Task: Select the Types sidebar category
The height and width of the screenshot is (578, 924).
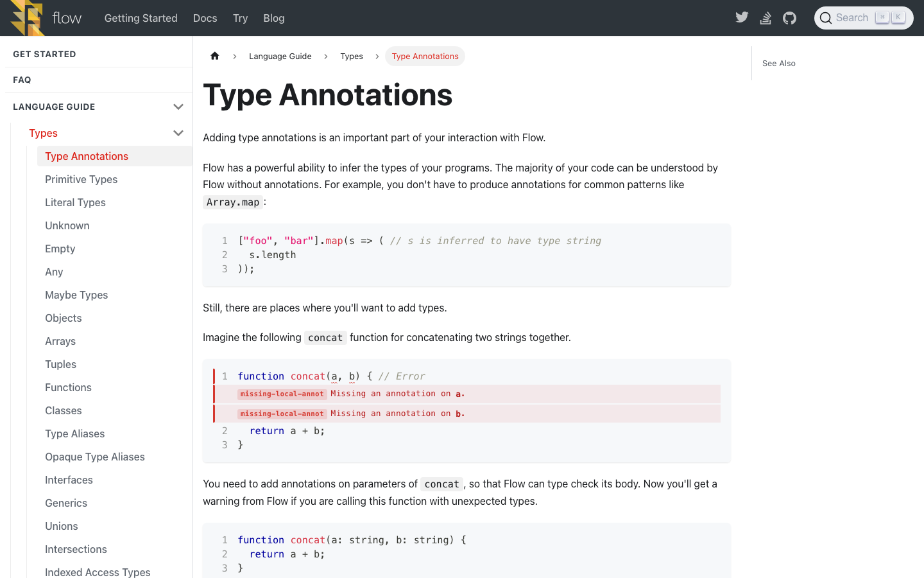Action: (44, 133)
